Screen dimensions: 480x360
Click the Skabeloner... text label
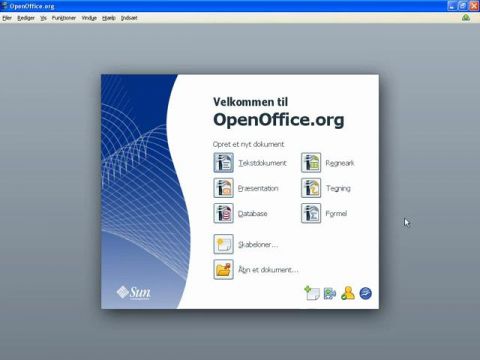pyautogui.click(x=258, y=244)
